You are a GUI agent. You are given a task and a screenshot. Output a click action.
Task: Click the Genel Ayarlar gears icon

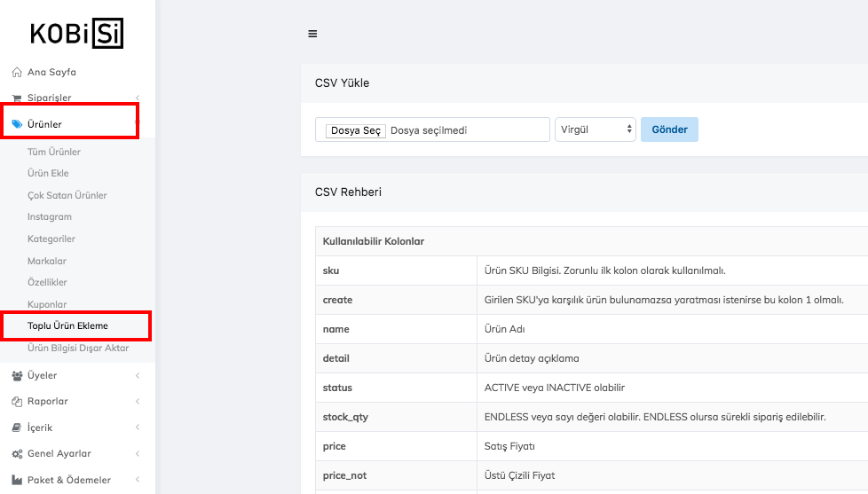(x=17, y=454)
